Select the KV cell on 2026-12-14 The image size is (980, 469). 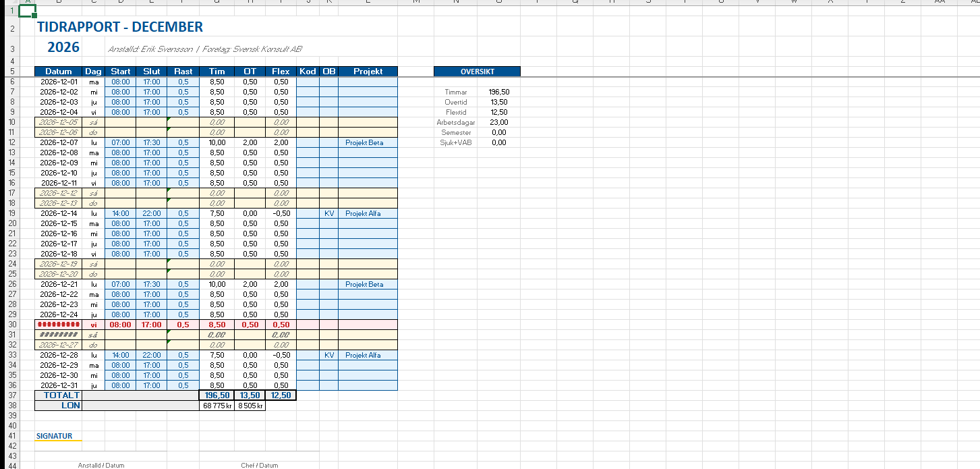click(x=329, y=213)
